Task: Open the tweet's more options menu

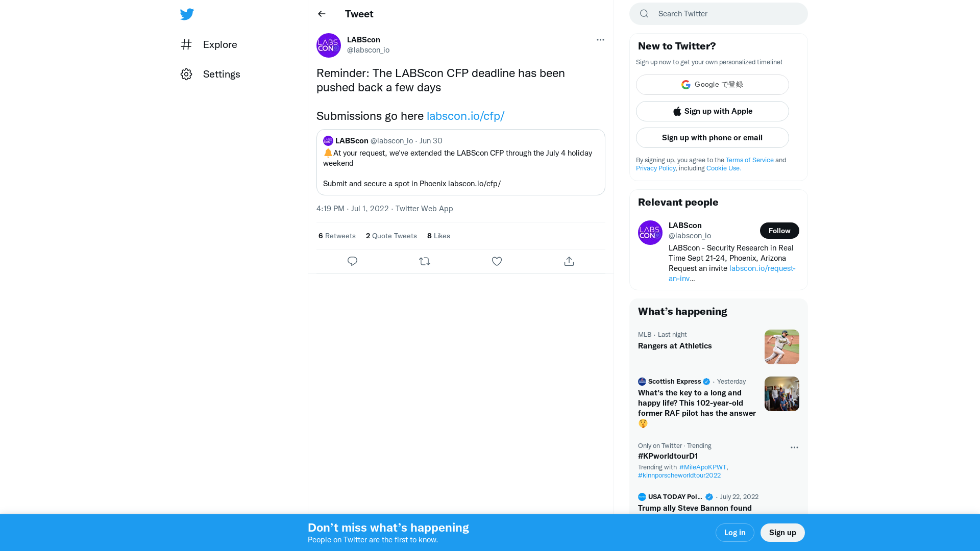Action: [x=600, y=40]
